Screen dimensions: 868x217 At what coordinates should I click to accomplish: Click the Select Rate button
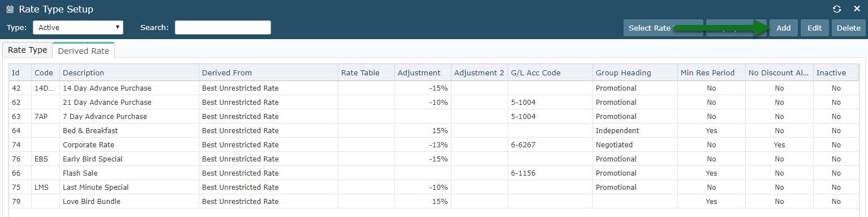point(663,28)
